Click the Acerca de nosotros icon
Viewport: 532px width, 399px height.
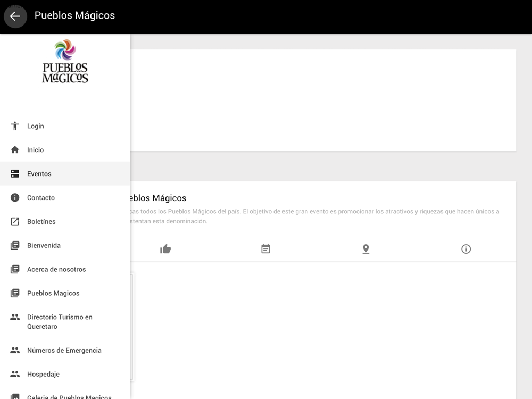coord(15,269)
